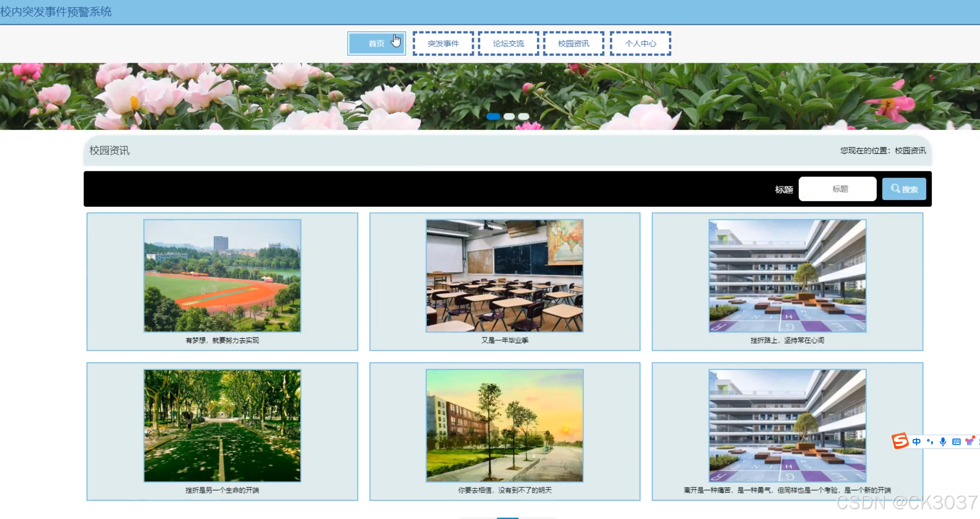Select the third carousel indicator dot
This screenshot has height=519, width=980.
click(x=524, y=116)
